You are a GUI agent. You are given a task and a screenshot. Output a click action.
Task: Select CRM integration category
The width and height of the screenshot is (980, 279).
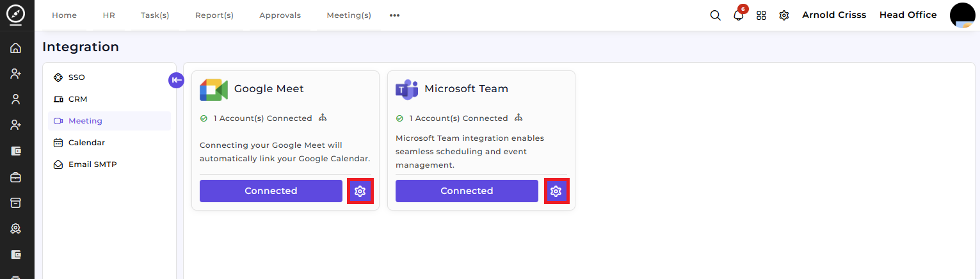coord(109,99)
